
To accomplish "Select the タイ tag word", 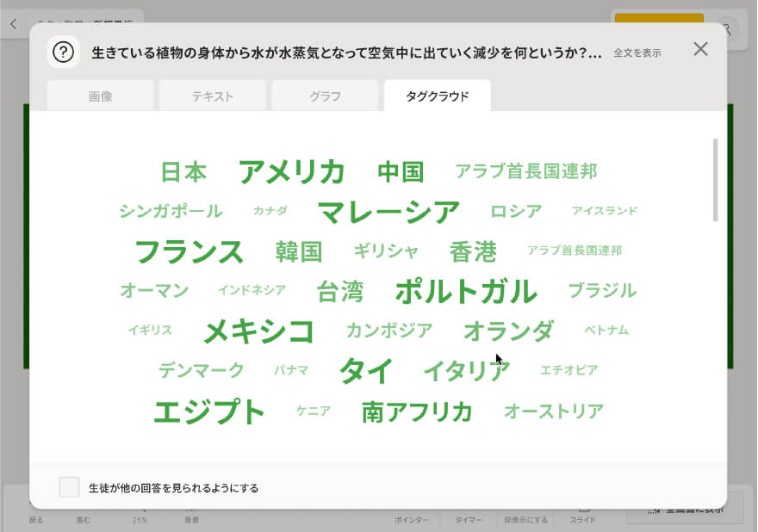I will (x=366, y=371).
